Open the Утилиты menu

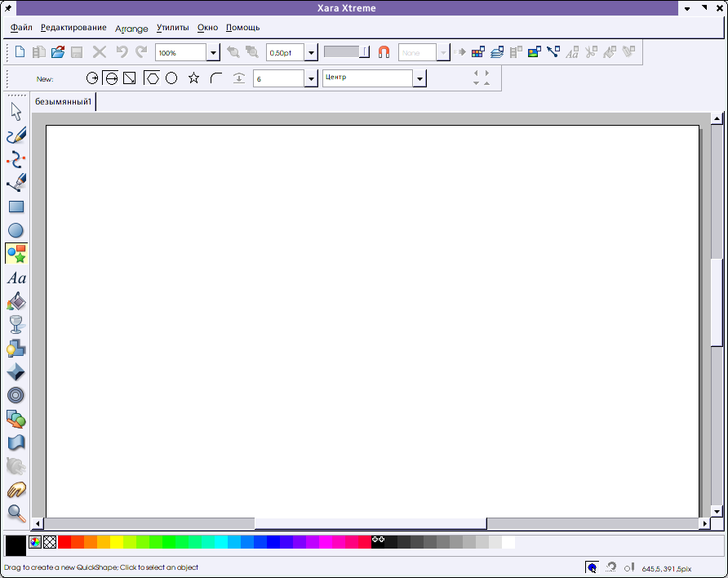click(x=172, y=28)
